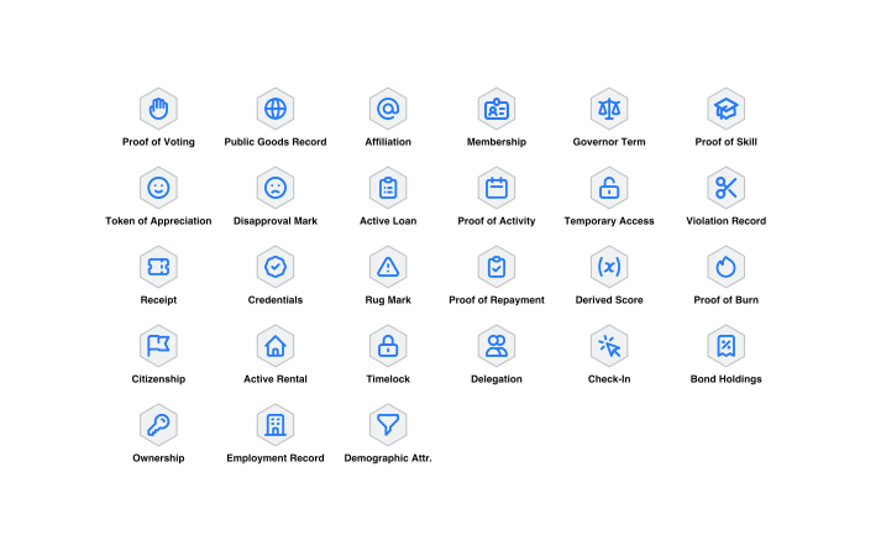Screen dimensions: 882x552
Task: Select the Receipt ticket icon
Action: click(158, 266)
